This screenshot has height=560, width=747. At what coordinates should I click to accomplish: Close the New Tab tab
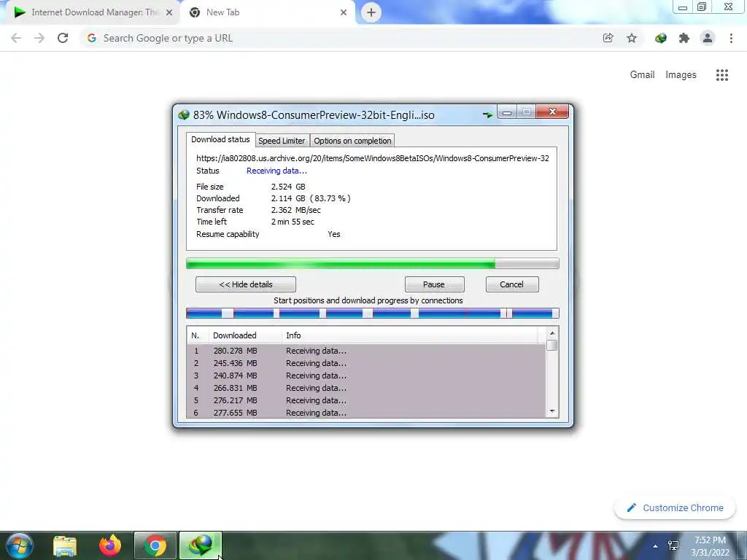344,12
